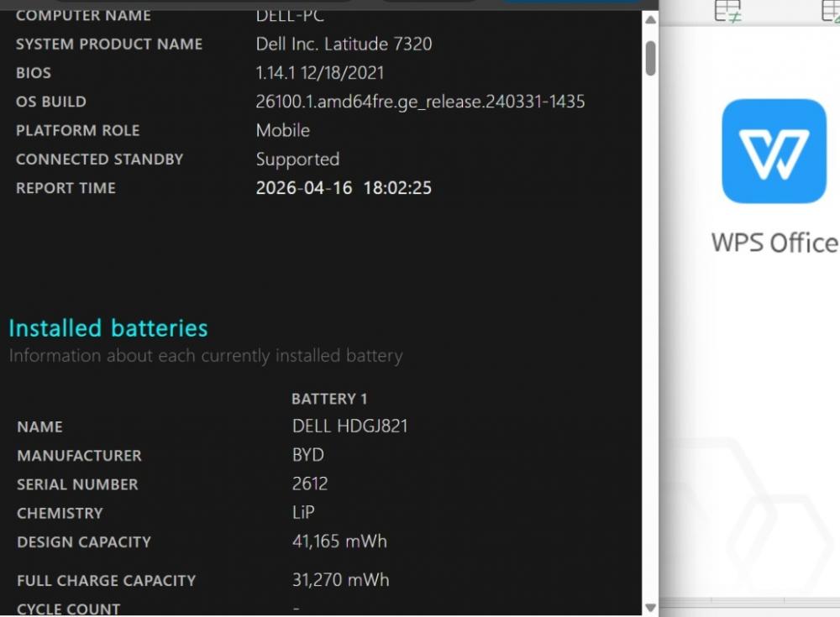Select the report time '2026-04-16 18:02:25'

coord(344,188)
